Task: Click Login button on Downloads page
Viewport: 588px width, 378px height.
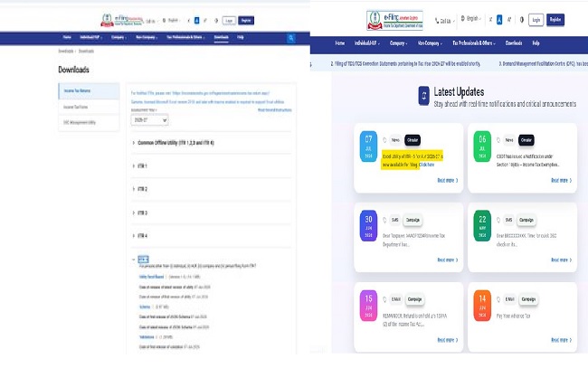Action: (229, 21)
